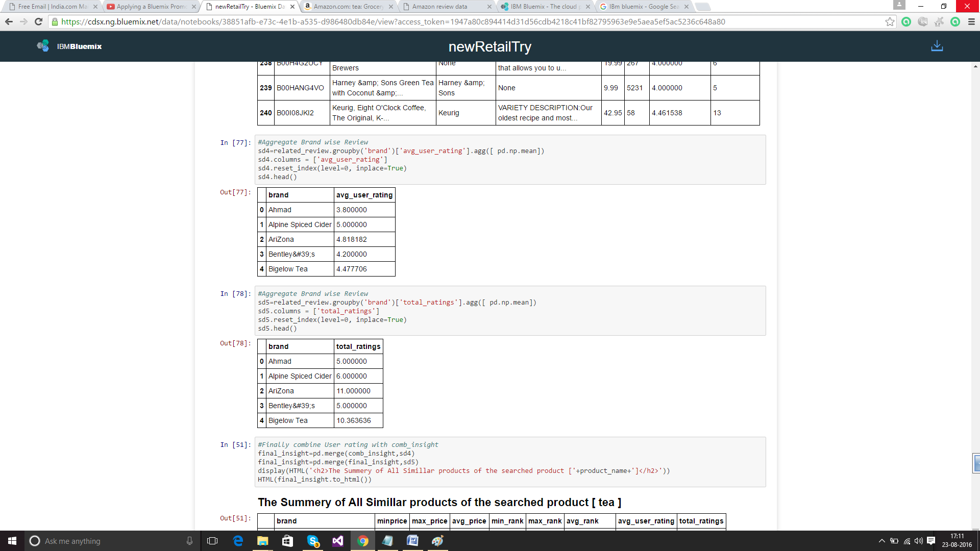Click the Cortana Ask me anything box
The width and height of the screenshot is (980, 551).
[x=110, y=541]
